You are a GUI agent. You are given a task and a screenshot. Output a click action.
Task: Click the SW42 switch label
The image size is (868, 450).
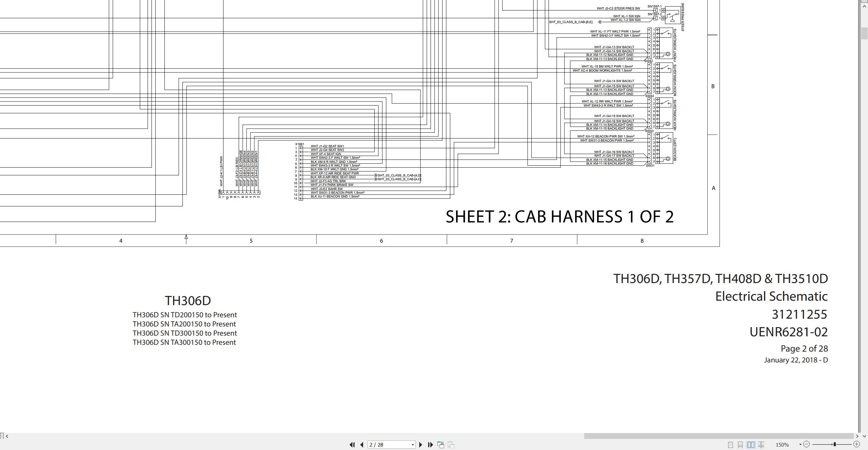pos(648,61)
